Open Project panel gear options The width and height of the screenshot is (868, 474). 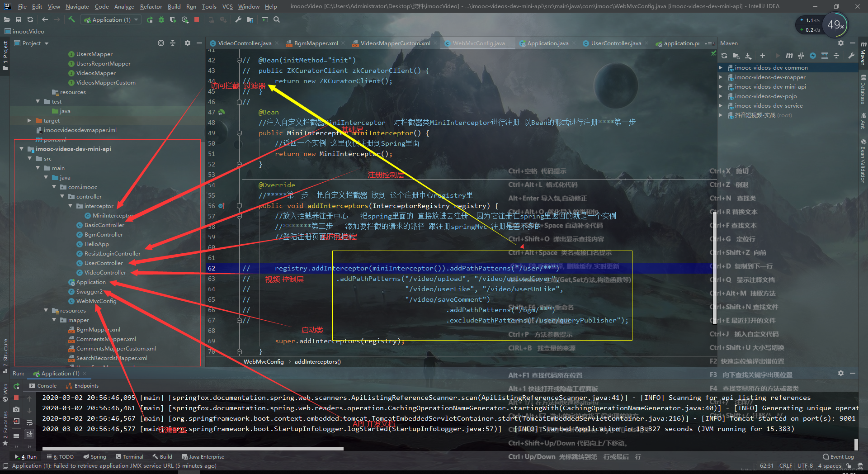click(188, 43)
